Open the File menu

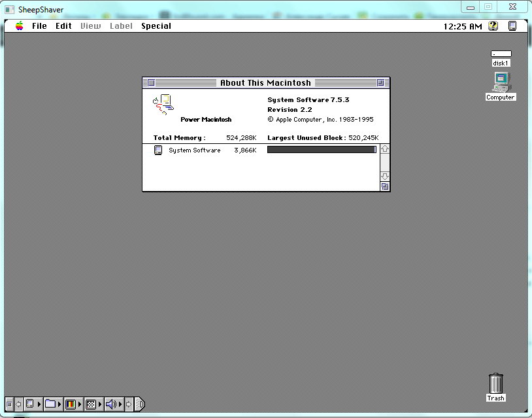tap(39, 26)
